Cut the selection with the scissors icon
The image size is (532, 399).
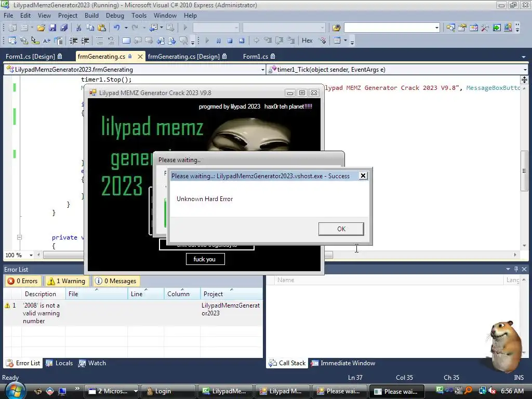click(x=79, y=28)
